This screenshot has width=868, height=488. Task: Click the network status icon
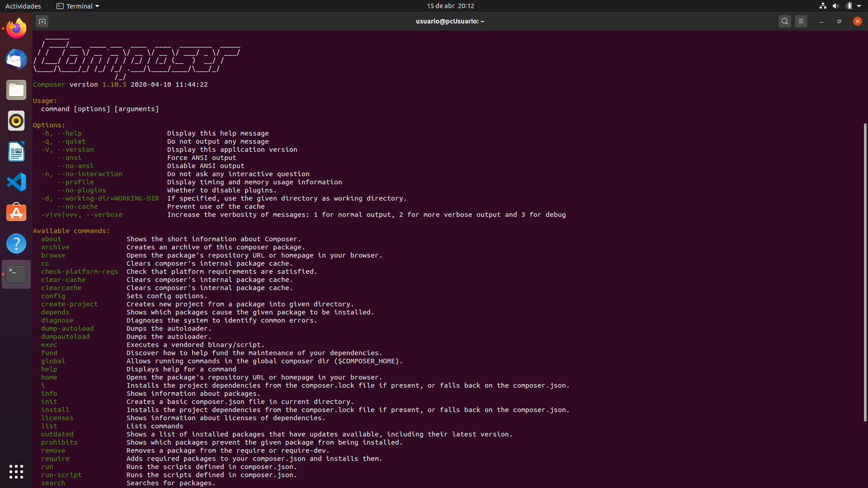tap(823, 6)
